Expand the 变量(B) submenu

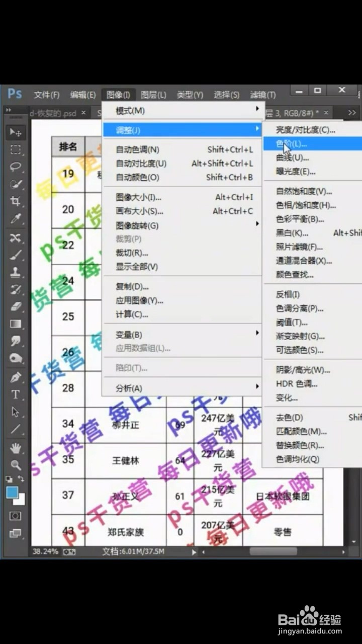[x=182, y=335]
